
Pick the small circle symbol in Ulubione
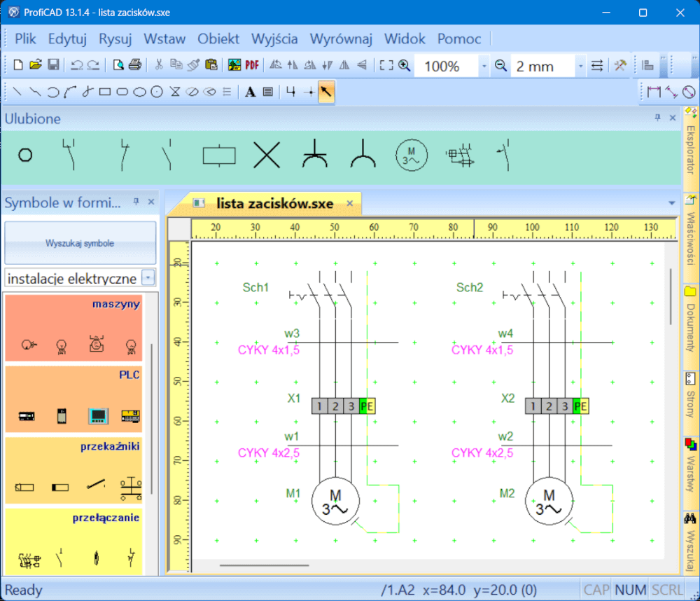pos(25,155)
